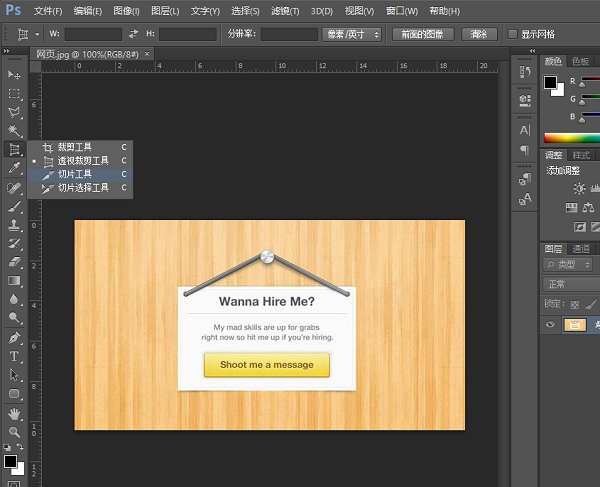Enable the 显示网格 checkbox
The width and height of the screenshot is (600, 487).
(x=513, y=34)
